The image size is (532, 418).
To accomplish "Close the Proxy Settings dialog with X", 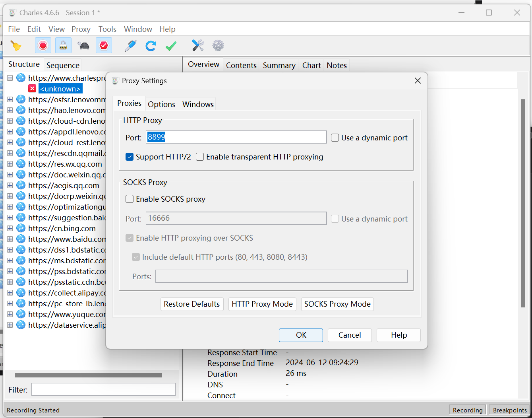I will (x=418, y=80).
